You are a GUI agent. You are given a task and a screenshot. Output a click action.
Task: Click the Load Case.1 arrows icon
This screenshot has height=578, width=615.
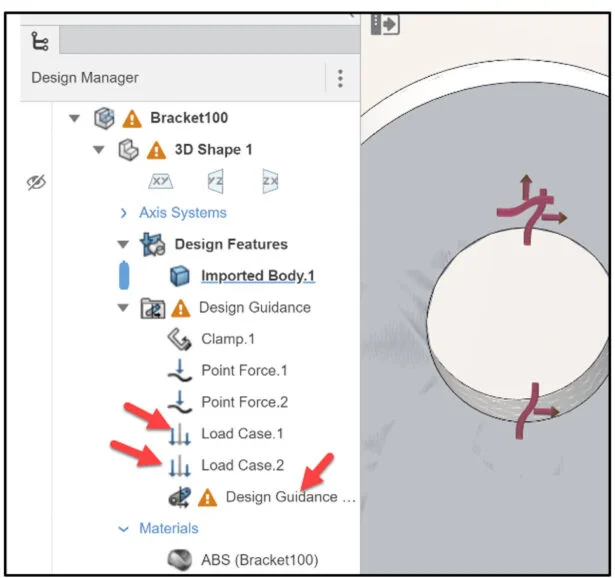(180, 434)
